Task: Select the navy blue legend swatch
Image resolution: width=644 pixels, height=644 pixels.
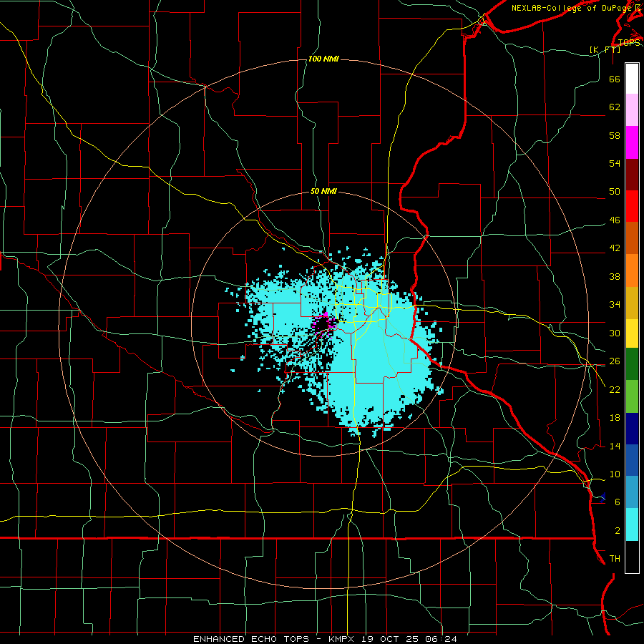Action: (632, 429)
